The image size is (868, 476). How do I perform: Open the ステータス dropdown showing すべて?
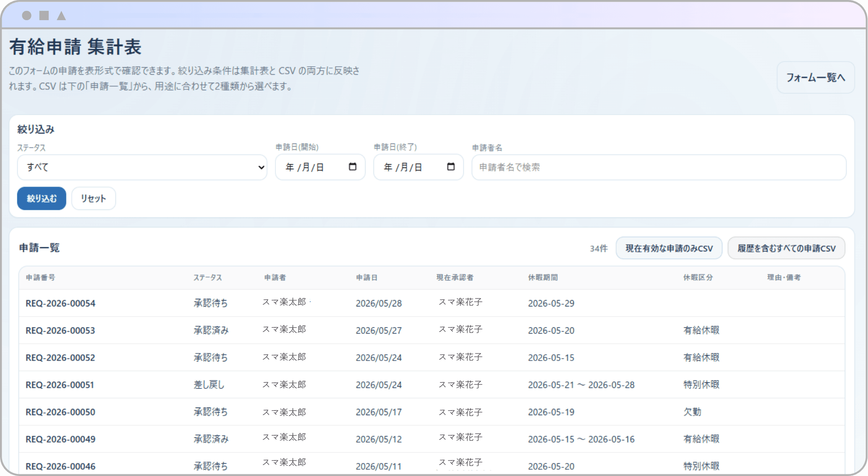(142, 167)
